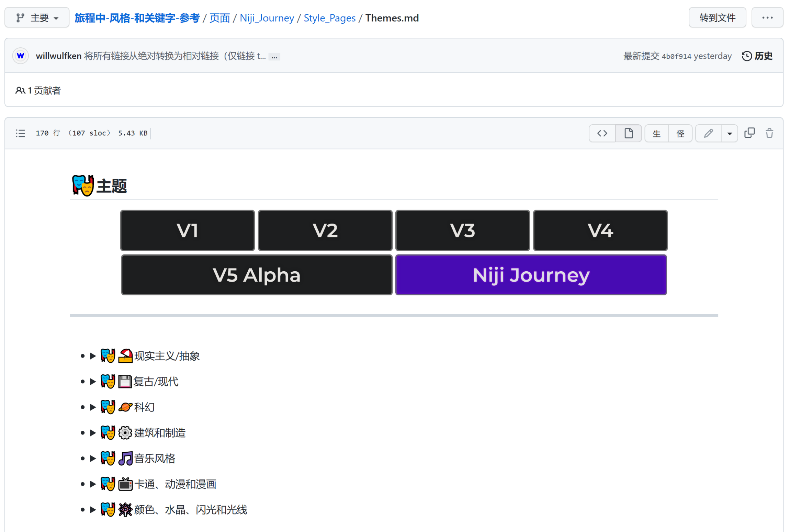
Task: Click the git branch icon
Action: coord(20,18)
